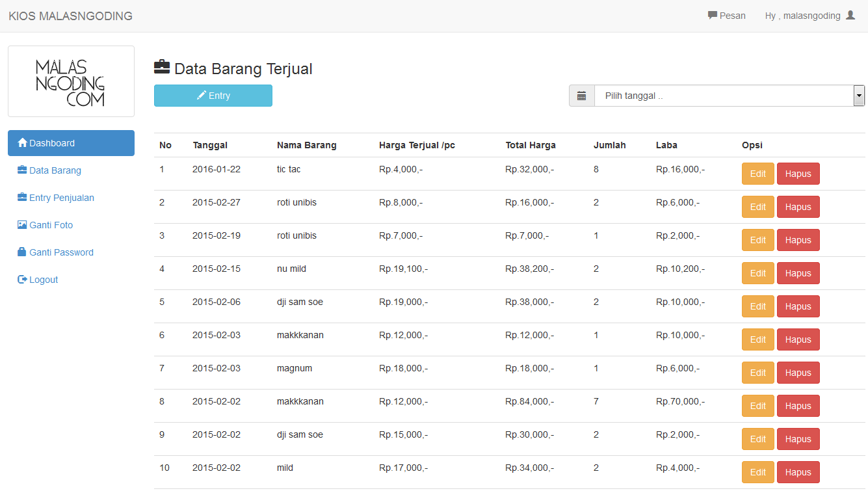Click the lock icon beside Ganti Password

22,252
